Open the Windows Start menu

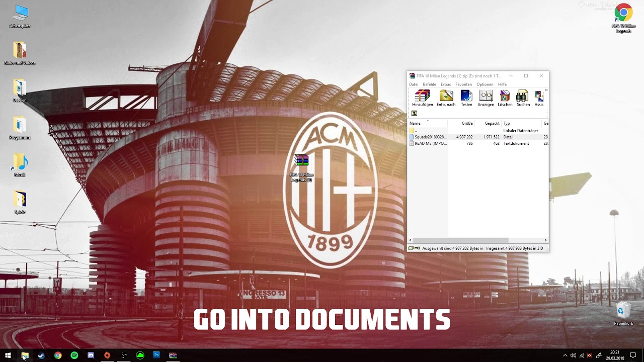pos(8,355)
